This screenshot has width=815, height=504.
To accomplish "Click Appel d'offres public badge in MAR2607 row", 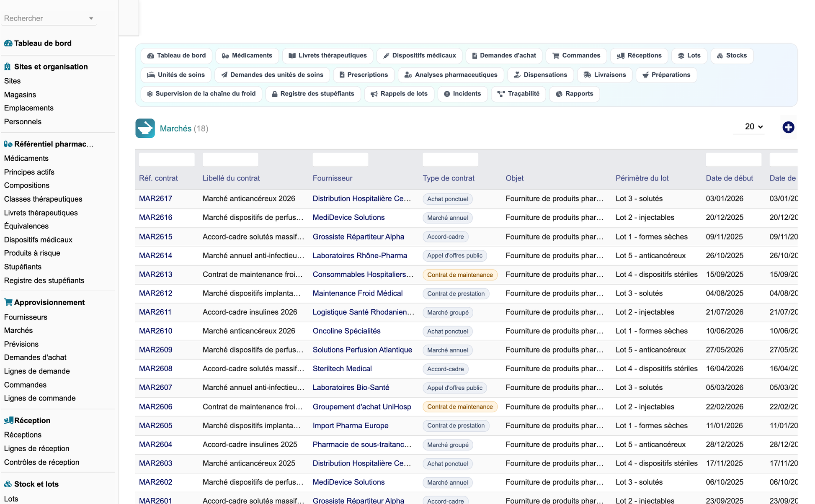I will point(454,388).
